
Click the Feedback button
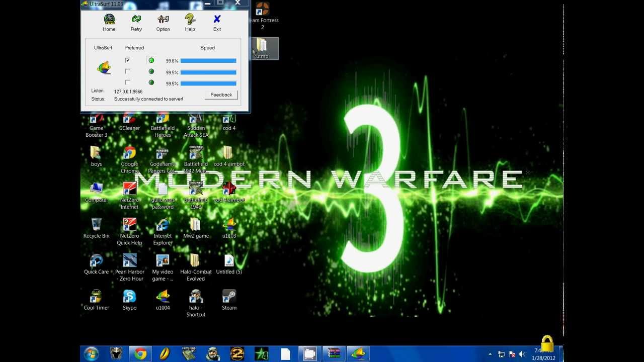(x=221, y=95)
